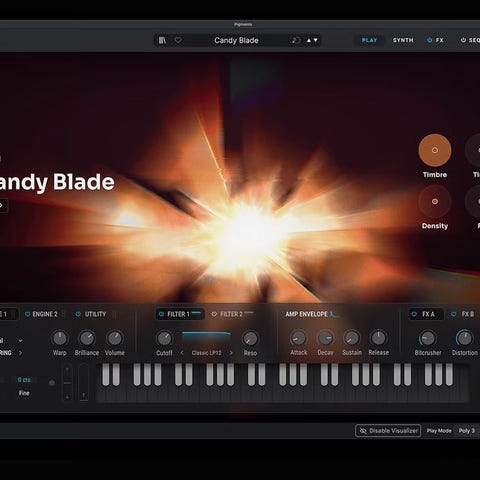Click the Candy Blade preset name field
Screen dimensions: 480x480
click(236, 40)
